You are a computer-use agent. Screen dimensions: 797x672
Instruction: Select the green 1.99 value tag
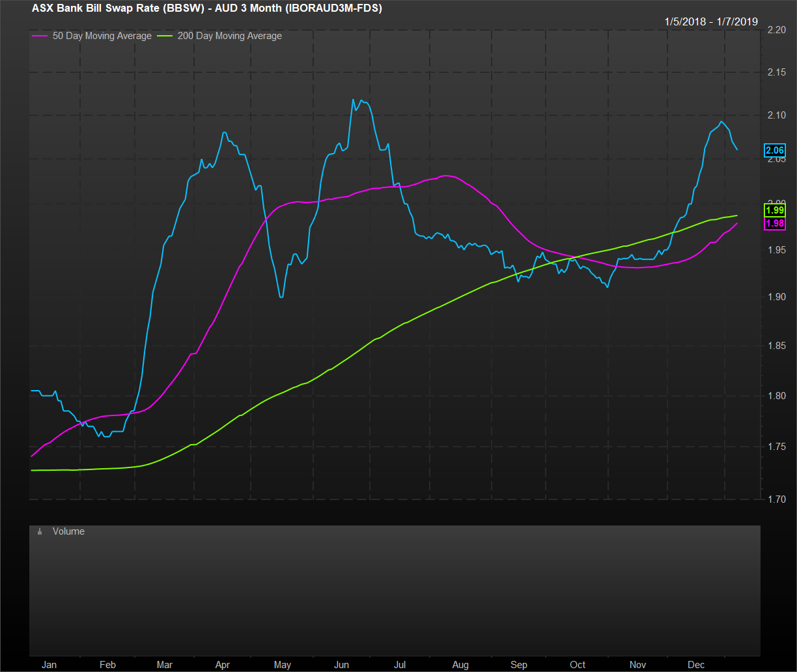point(775,210)
